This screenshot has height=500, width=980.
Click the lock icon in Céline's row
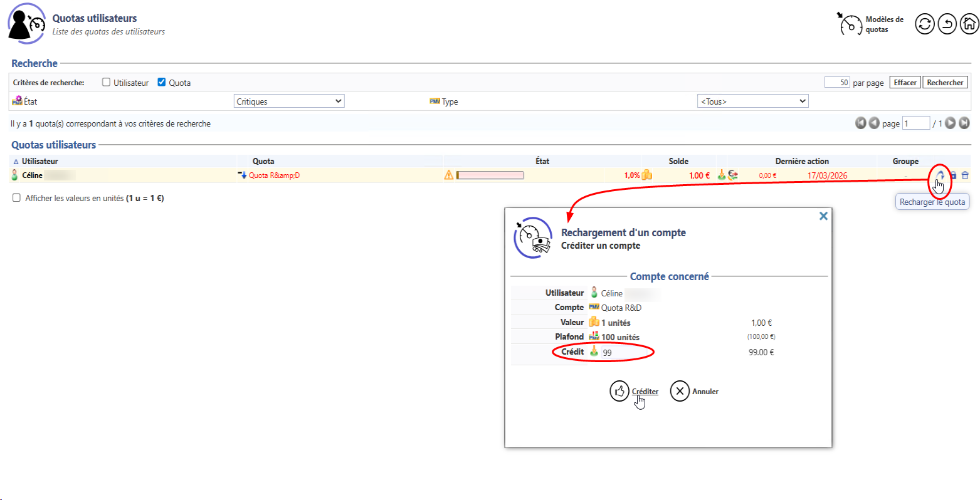coord(953,175)
